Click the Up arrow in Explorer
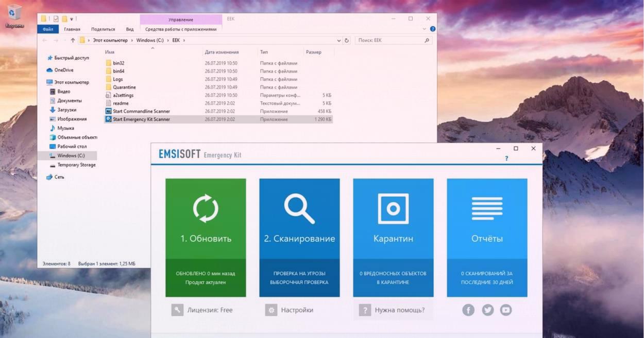The height and width of the screenshot is (338, 644). coord(73,40)
